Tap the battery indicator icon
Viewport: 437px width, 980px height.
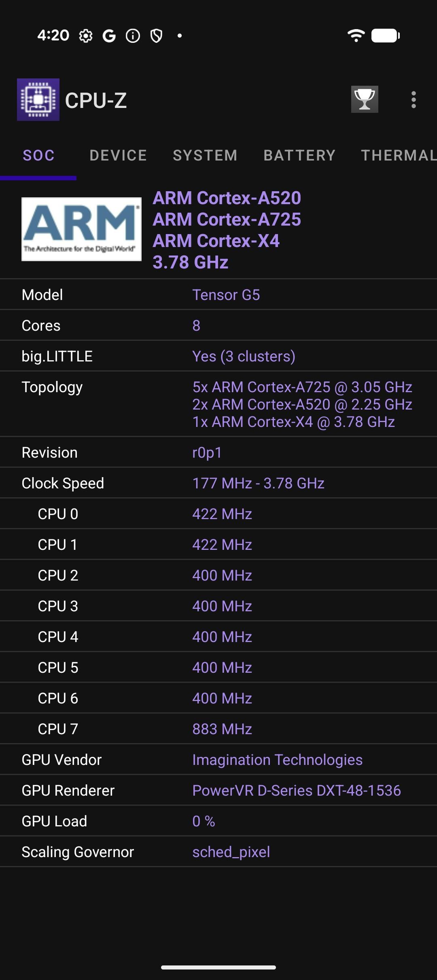386,36
